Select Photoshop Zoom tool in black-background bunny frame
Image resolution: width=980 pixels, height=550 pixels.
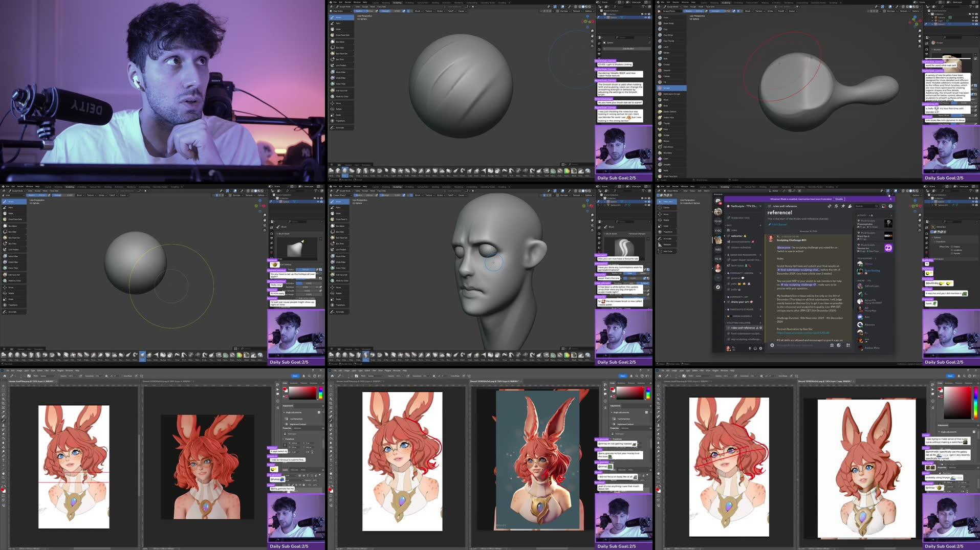coord(3,478)
